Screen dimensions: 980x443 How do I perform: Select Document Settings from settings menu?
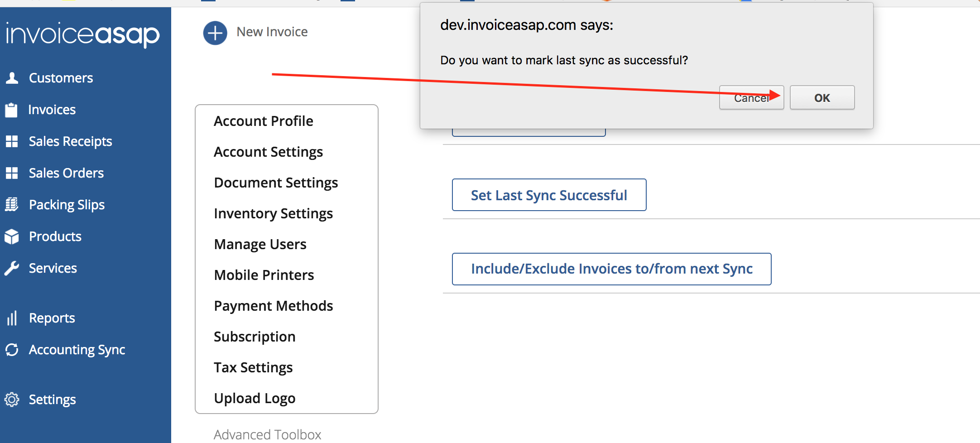[x=276, y=183]
